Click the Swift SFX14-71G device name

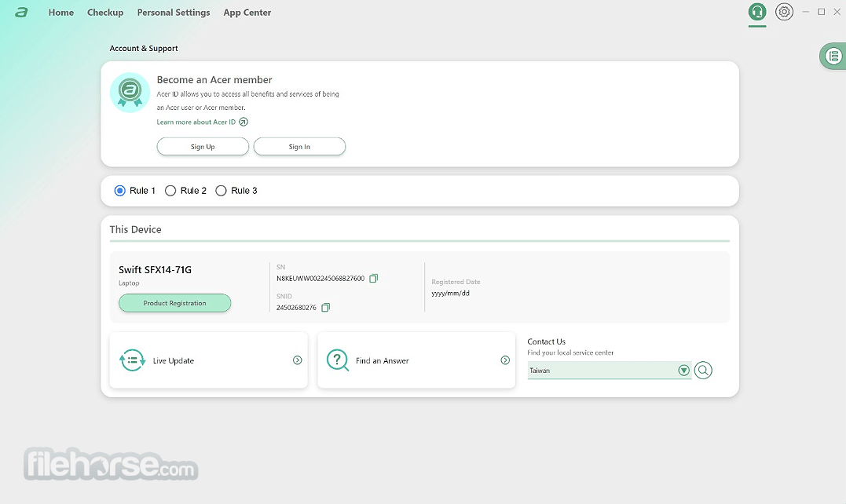pos(155,269)
